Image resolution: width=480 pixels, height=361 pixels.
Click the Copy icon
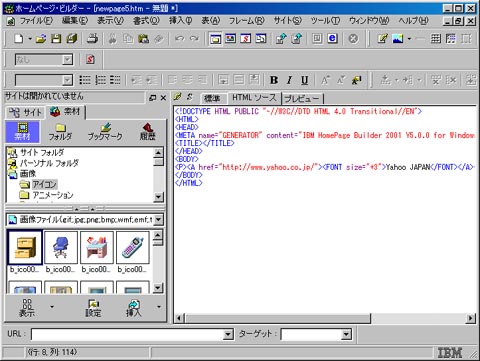tap(128, 39)
